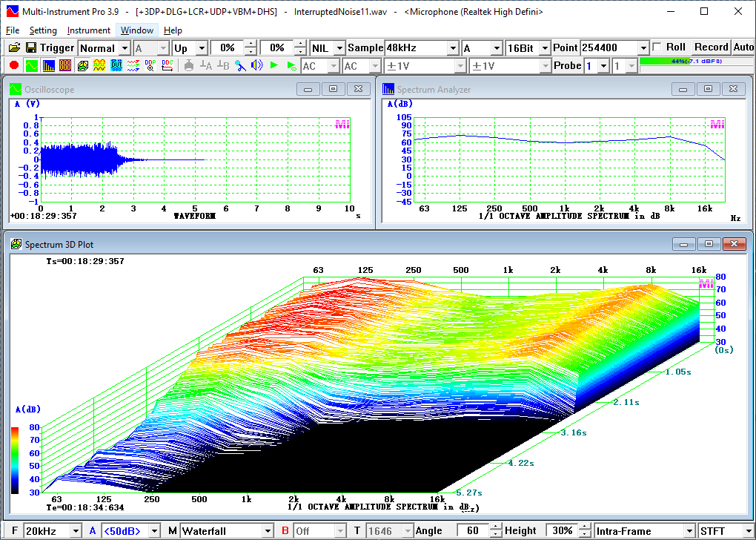Toggle the F frequency range button
Viewport: 756px width, 540px height.
(15, 531)
